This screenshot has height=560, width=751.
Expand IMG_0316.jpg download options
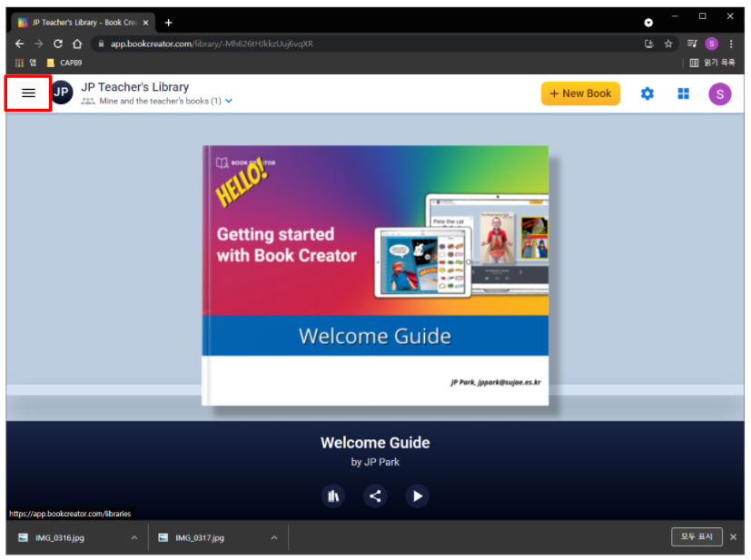(134, 538)
